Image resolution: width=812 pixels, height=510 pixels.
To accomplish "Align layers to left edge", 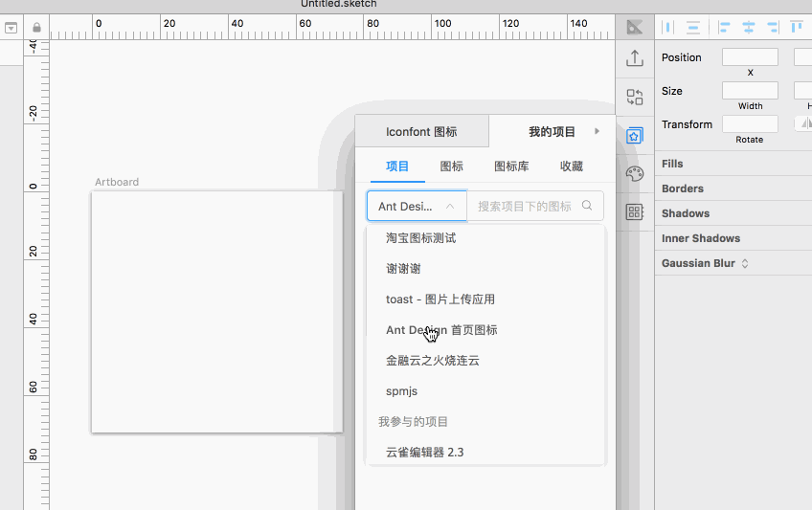I will (x=724, y=27).
